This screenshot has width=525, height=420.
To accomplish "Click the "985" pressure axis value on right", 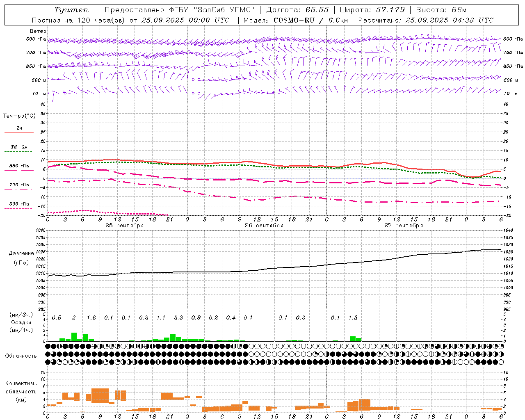I will 508,309.
